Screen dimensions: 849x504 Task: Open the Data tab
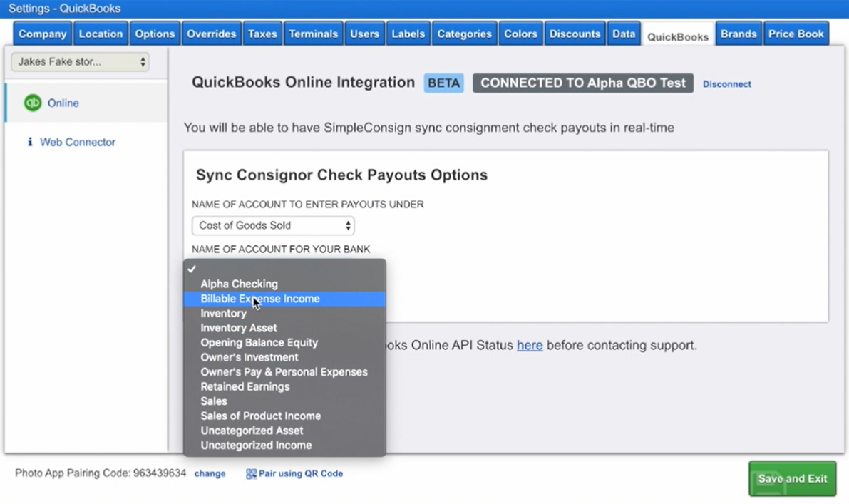tap(624, 34)
